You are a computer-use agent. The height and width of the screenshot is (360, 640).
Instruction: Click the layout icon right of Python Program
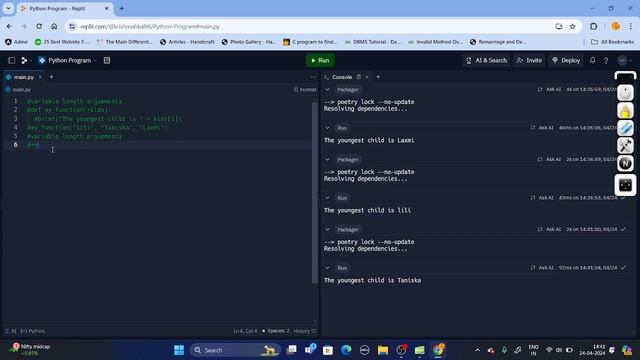tap(107, 60)
